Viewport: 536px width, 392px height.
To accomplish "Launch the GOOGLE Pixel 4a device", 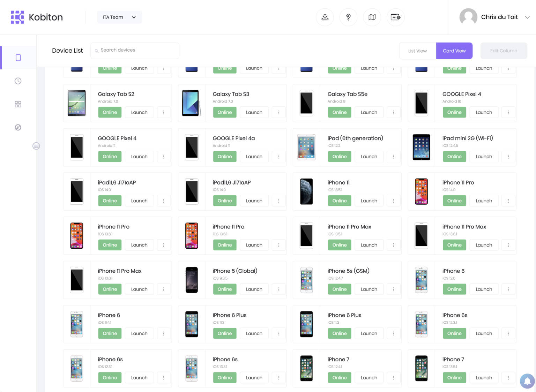I will (x=254, y=157).
